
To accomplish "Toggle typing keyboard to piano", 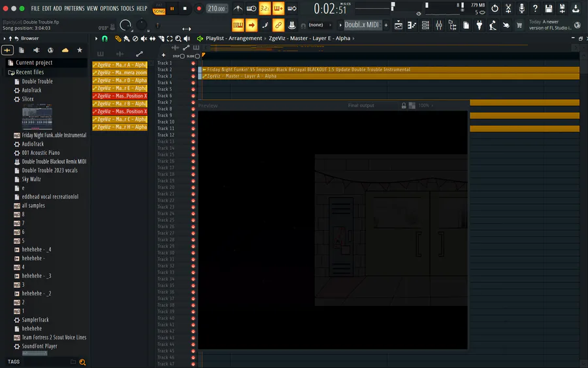I will (238, 25).
